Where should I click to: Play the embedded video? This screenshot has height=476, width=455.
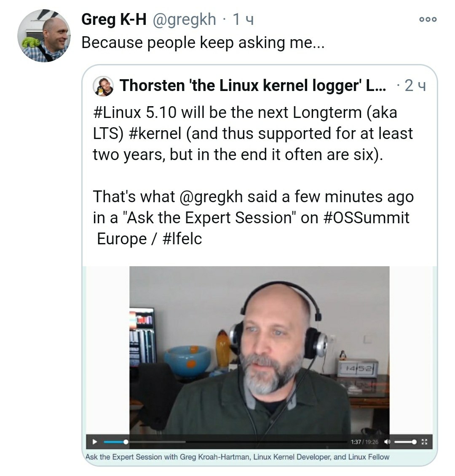point(94,442)
